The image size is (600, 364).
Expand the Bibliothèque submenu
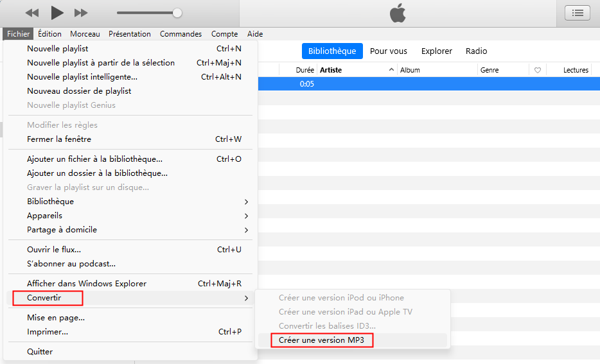point(130,202)
